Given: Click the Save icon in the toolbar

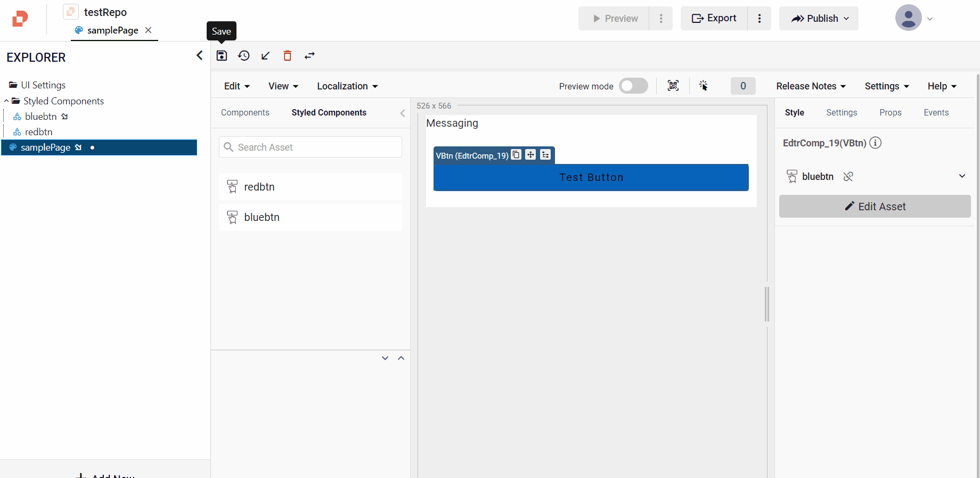Looking at the screenshot, I should pos(222,56).
